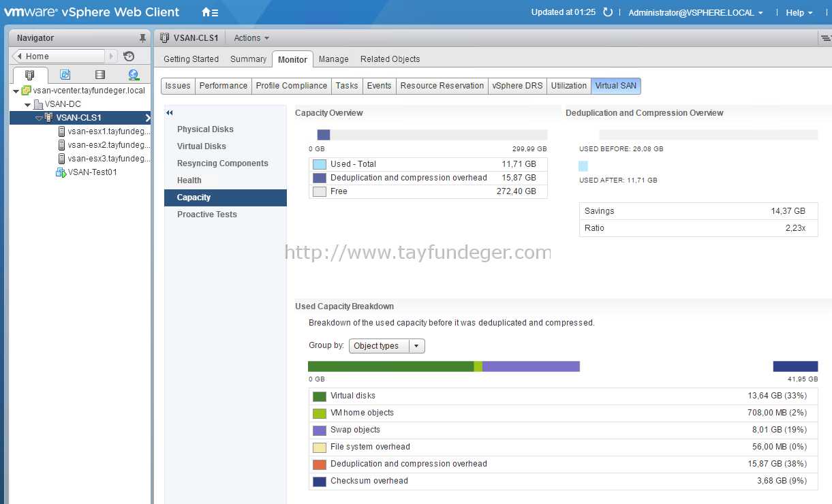
Task: Open the Issues sub-tab
Action: click(x=178, y=86)
